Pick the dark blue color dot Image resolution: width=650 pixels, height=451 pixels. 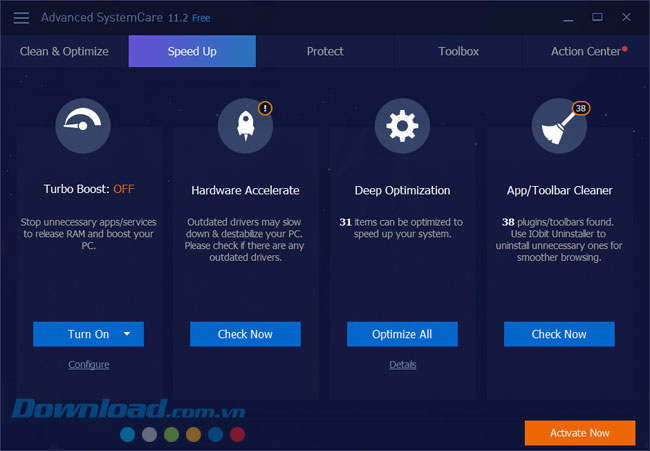point(215,434)
